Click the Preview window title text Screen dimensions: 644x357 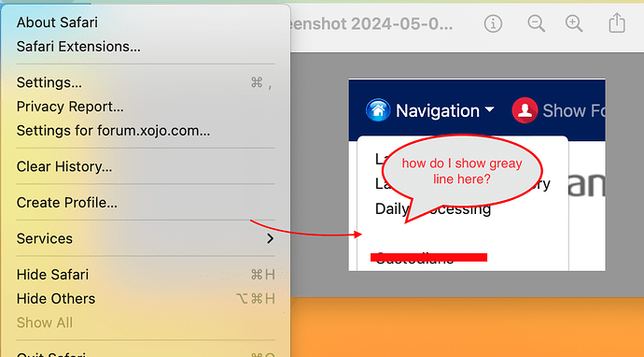pos(371,24)
